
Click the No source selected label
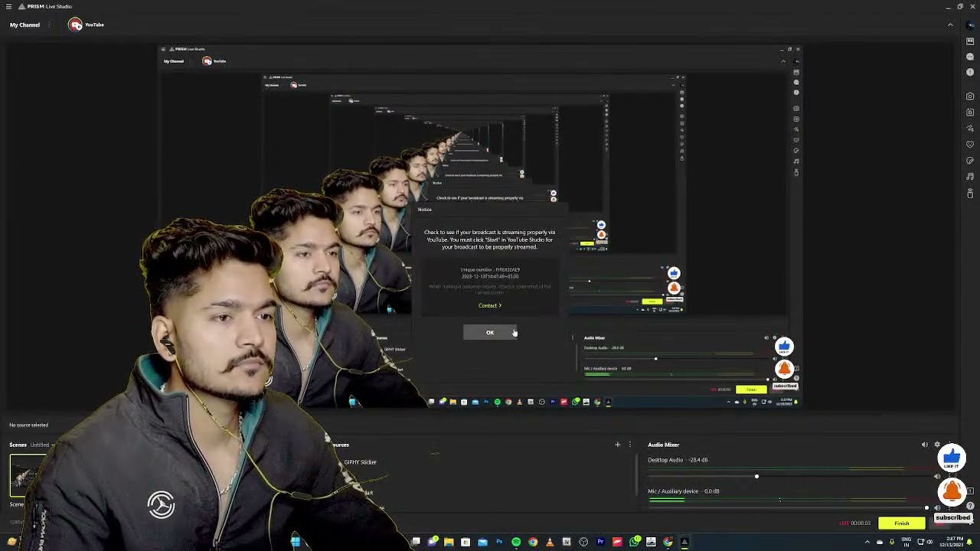click(28, 425)
